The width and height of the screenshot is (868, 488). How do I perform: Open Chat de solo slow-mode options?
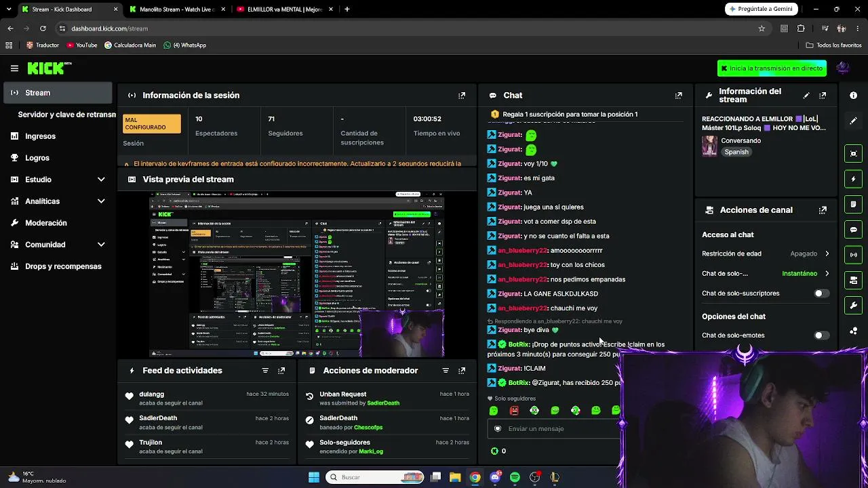(766, 274)
